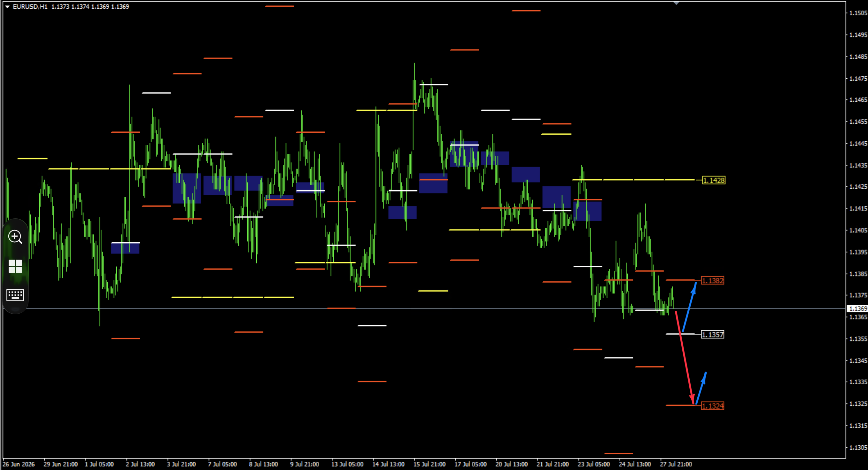
Task: Select the 1.1382 orange price label
Action: click(x=713, y=280)
